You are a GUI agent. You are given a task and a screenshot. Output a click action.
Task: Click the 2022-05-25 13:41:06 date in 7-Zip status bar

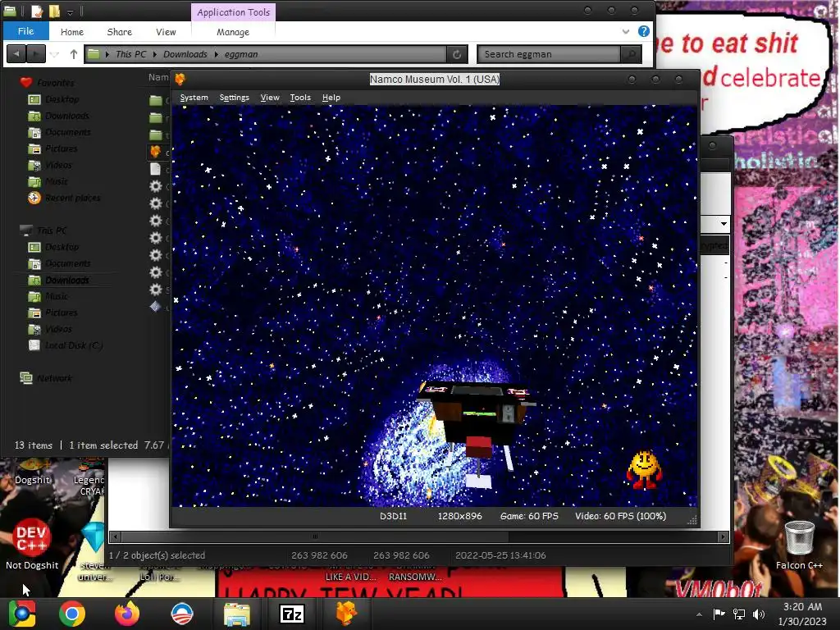click(x=500, y=555)
